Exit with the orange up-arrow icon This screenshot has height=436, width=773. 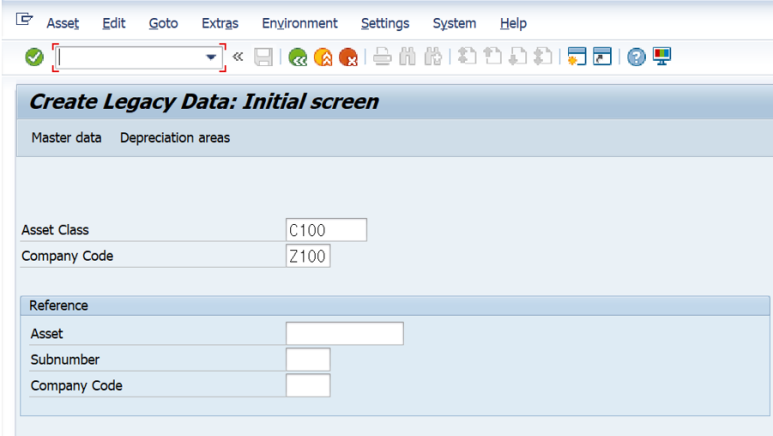coord(323,57)
